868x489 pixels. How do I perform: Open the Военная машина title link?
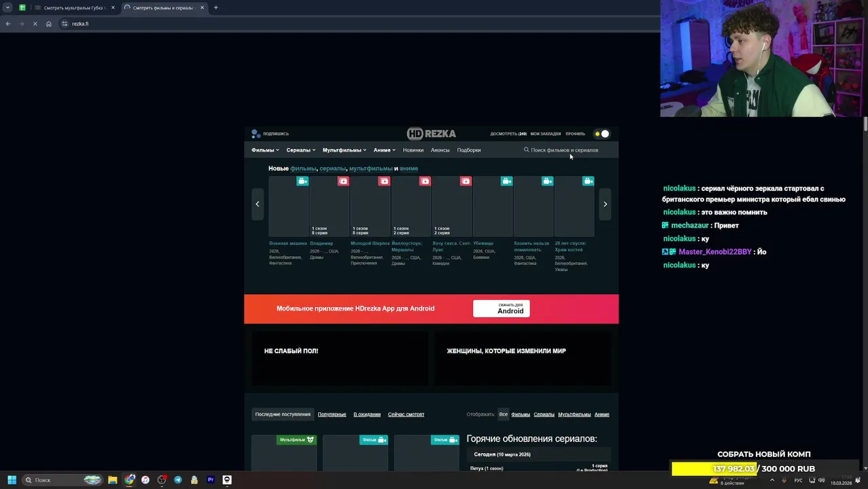288,243
